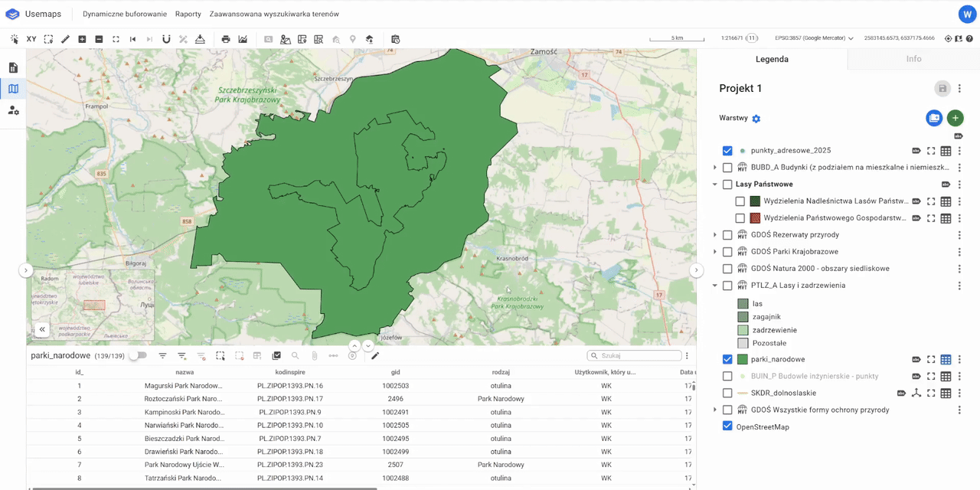This screenshot has height=490, width=980.
Task: Open the print map tool
Action: pyautogui.click(x=226, y=39)
